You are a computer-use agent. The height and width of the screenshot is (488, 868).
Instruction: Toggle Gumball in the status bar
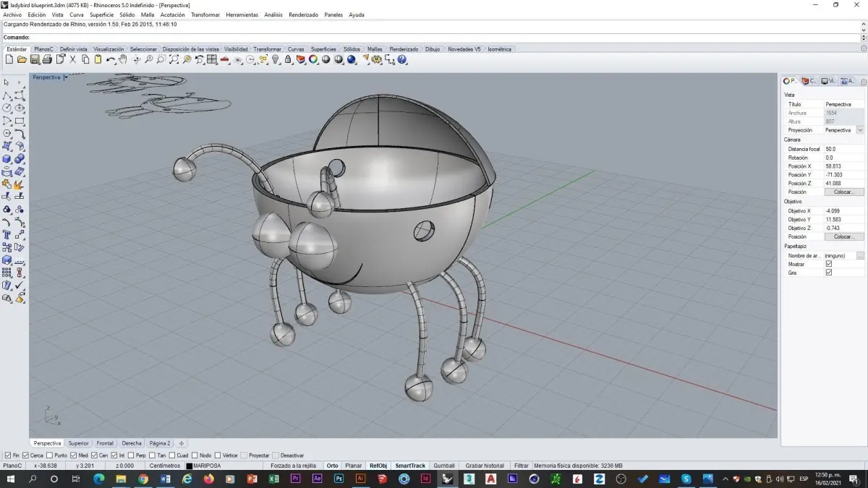(x=444, y=466)
